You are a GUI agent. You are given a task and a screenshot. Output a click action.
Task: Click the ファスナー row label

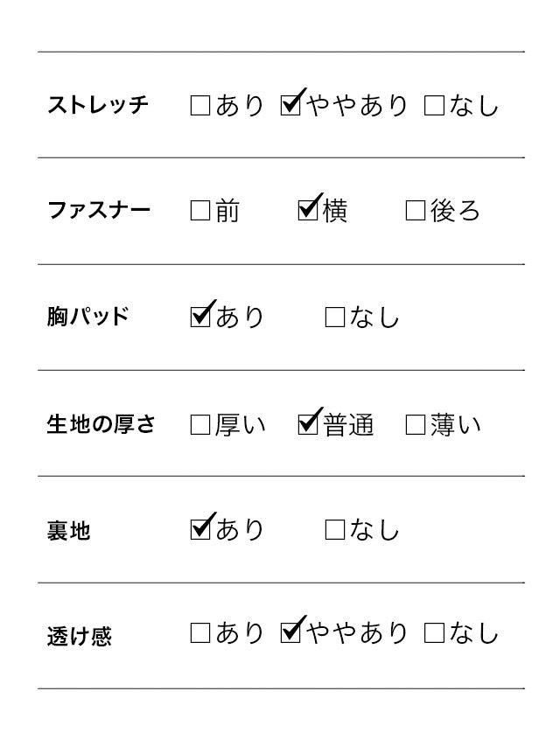[99, 211]
